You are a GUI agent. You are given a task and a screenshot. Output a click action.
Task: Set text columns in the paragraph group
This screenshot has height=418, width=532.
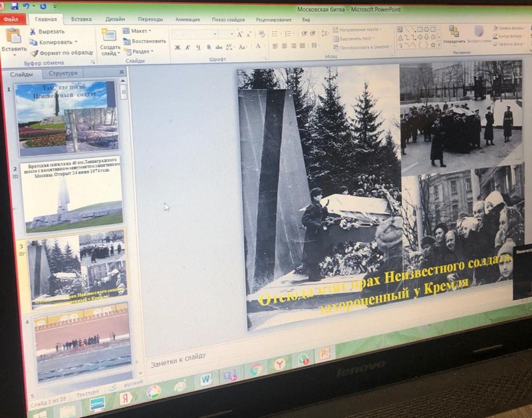(x=315, y=45)
